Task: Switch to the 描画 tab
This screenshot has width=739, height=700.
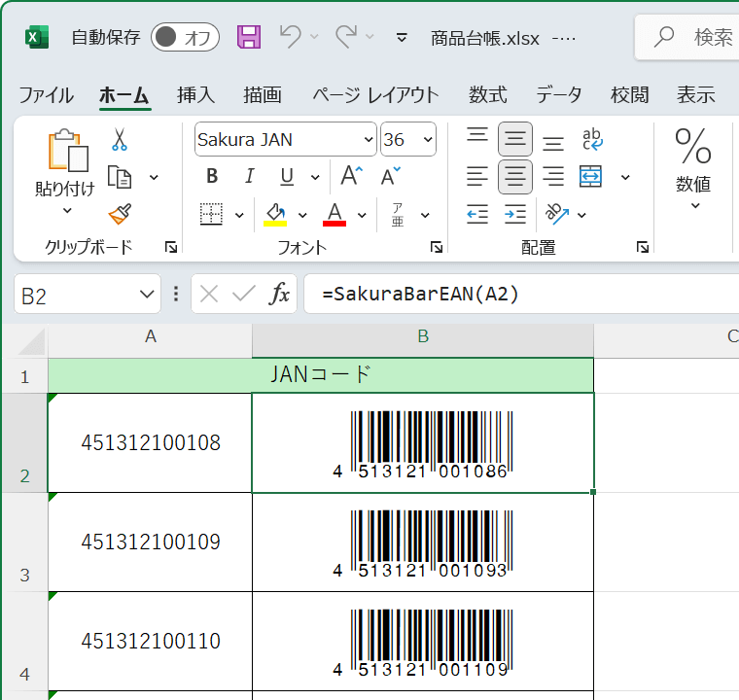Action: [263, 94]
